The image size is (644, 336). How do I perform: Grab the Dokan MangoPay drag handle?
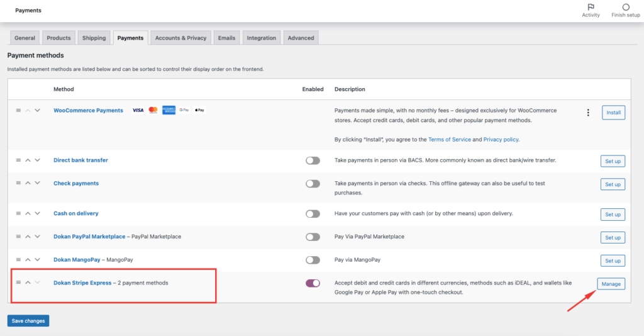(x=18, y=260)
